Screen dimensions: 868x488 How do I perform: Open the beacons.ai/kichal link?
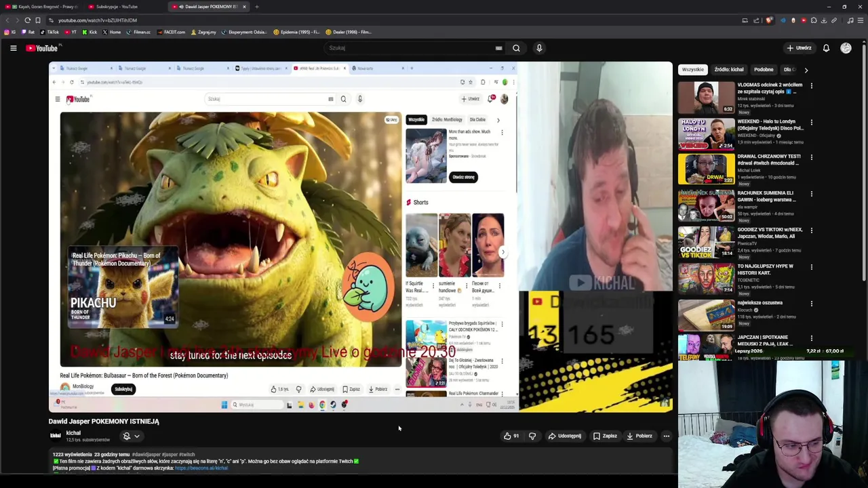[201, 468]
